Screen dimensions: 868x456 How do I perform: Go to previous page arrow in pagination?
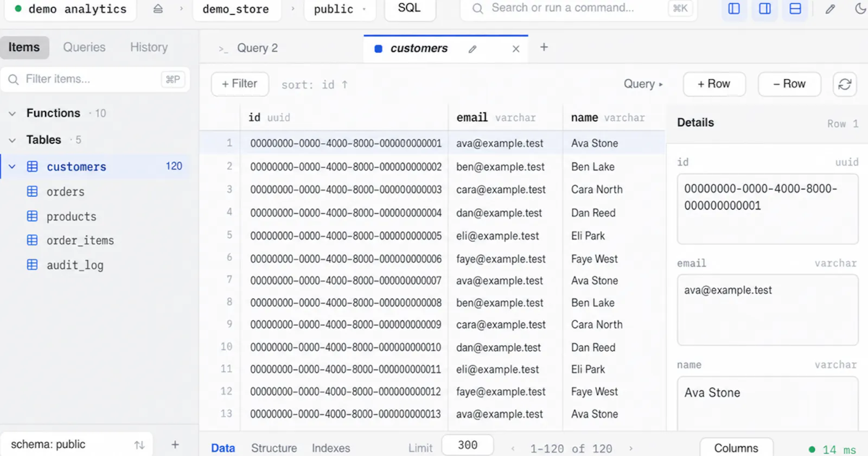coord(513,448)
